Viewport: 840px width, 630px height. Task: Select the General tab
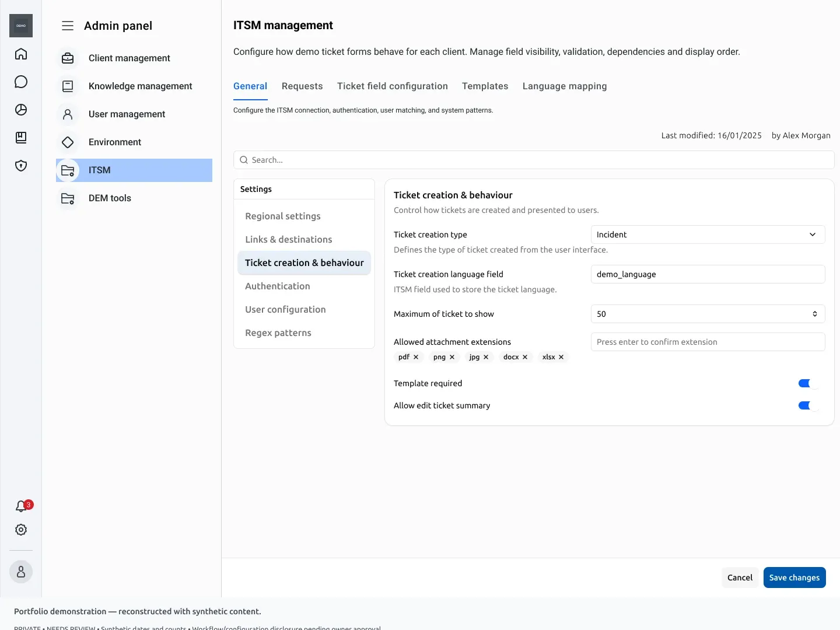pos(250,86)
